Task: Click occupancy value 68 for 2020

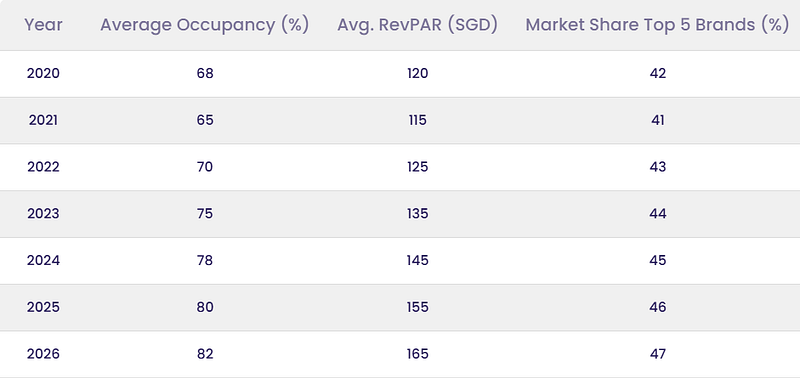Action: click(x=205, y=73)
